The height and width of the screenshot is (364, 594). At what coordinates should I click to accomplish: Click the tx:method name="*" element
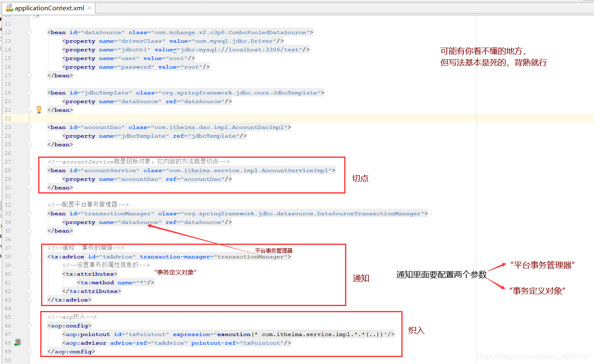pyautogui.click(x=115, y=283)
